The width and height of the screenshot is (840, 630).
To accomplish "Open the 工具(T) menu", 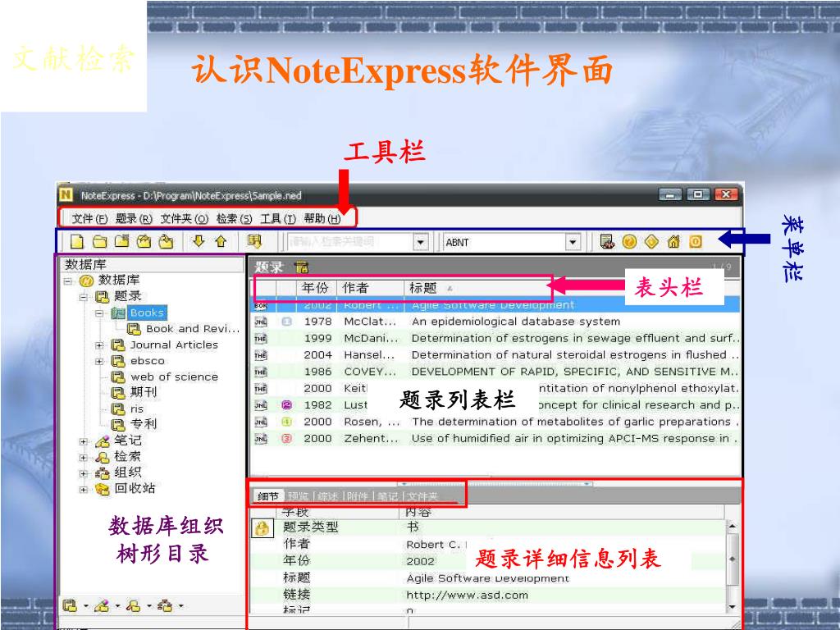I will coord(278,218).
